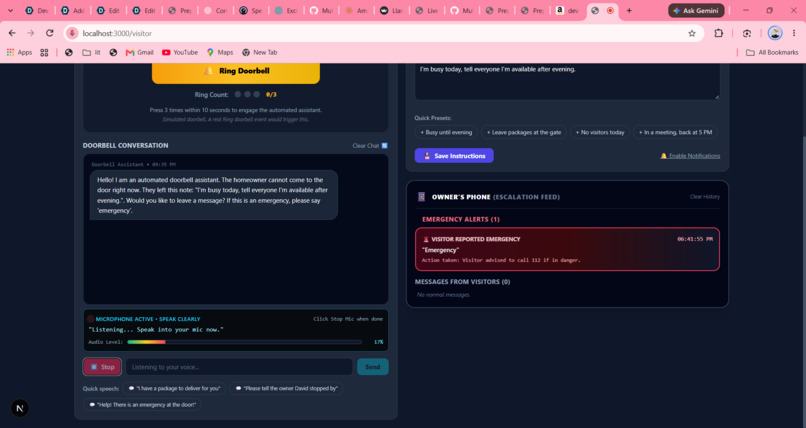Switch to the 'Exc' tab
Viewport: 806px width, 428px height.
click(x=286, y=10)
